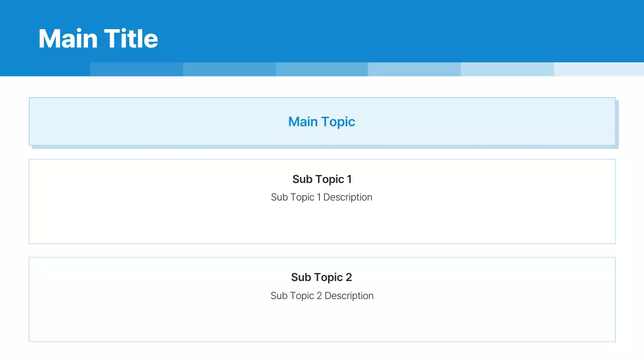Select the "Sub Topic 2 Description" text
Image resolution: width=644 pixels, height=362 pixels.
point(322,296)
